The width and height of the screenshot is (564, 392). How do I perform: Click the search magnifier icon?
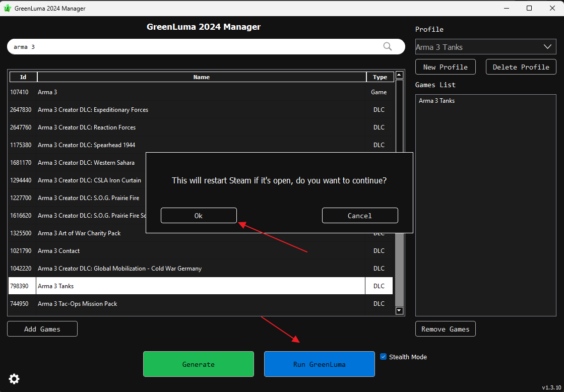[387, 46]
